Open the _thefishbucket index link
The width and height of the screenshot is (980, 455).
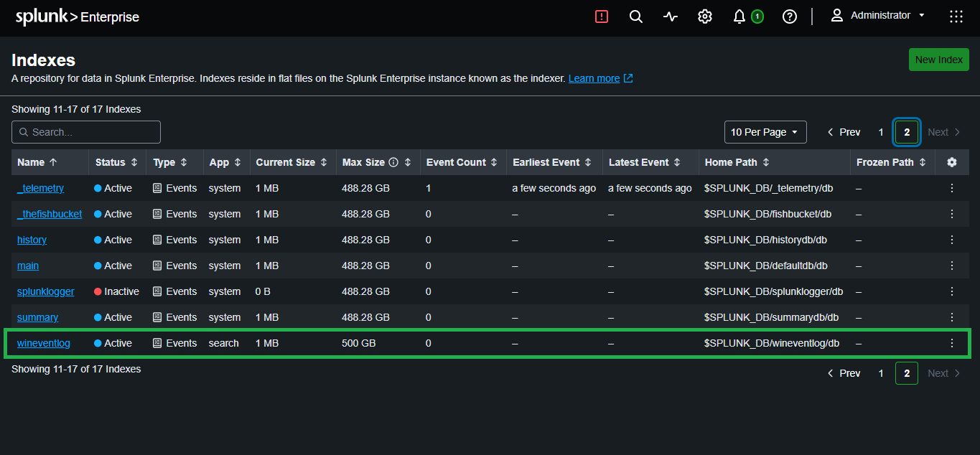(x=50, y=214)
